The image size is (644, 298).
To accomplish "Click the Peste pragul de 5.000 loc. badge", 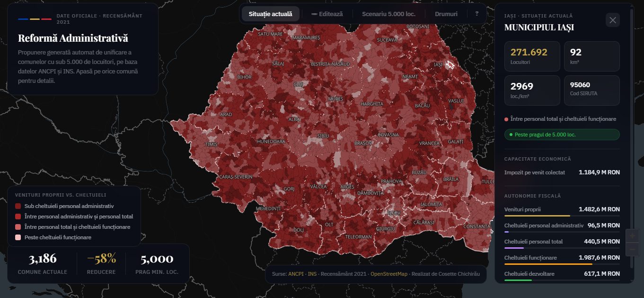I will tap(562, 135).
